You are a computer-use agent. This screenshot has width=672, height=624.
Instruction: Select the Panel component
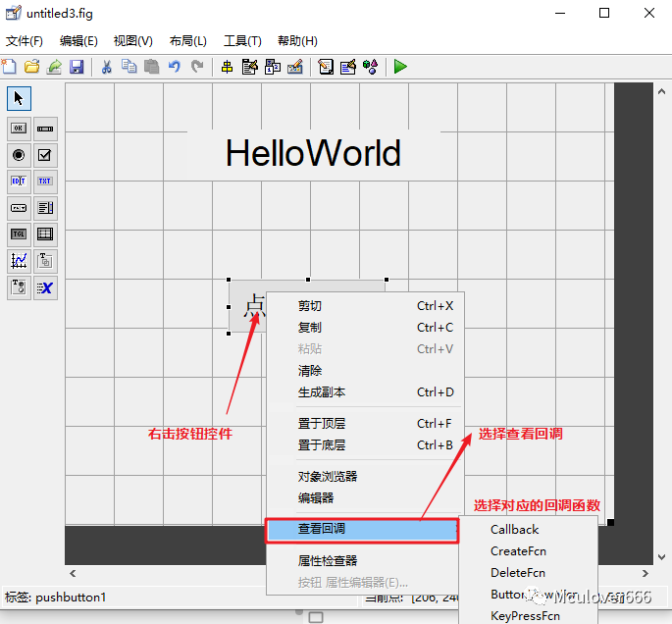tap(45, 261)
